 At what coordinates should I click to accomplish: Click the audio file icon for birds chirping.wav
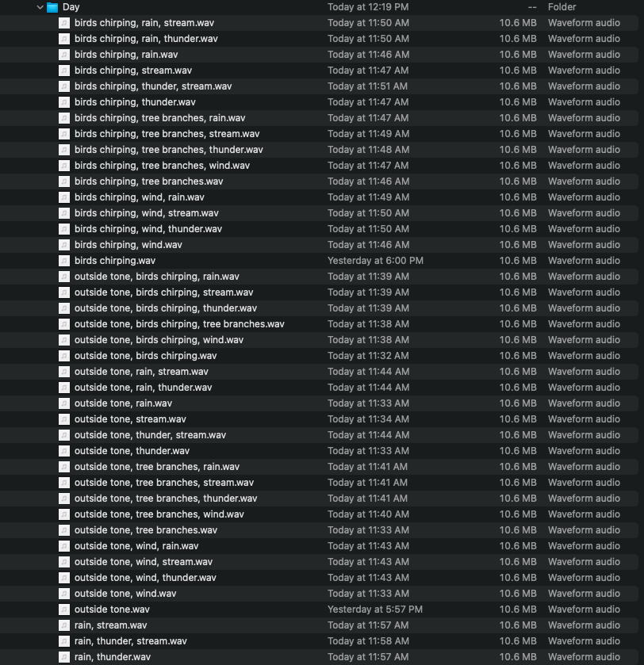(x=64, y=261)
